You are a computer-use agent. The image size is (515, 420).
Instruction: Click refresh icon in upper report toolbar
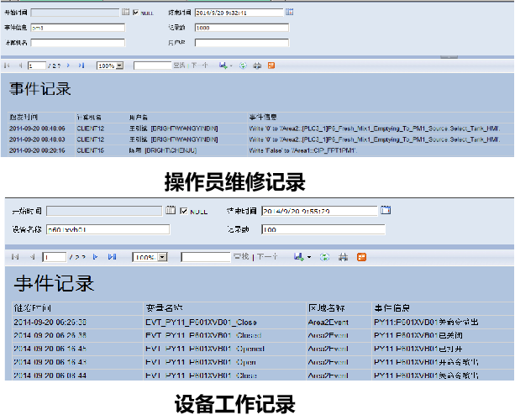coord(244,65)
